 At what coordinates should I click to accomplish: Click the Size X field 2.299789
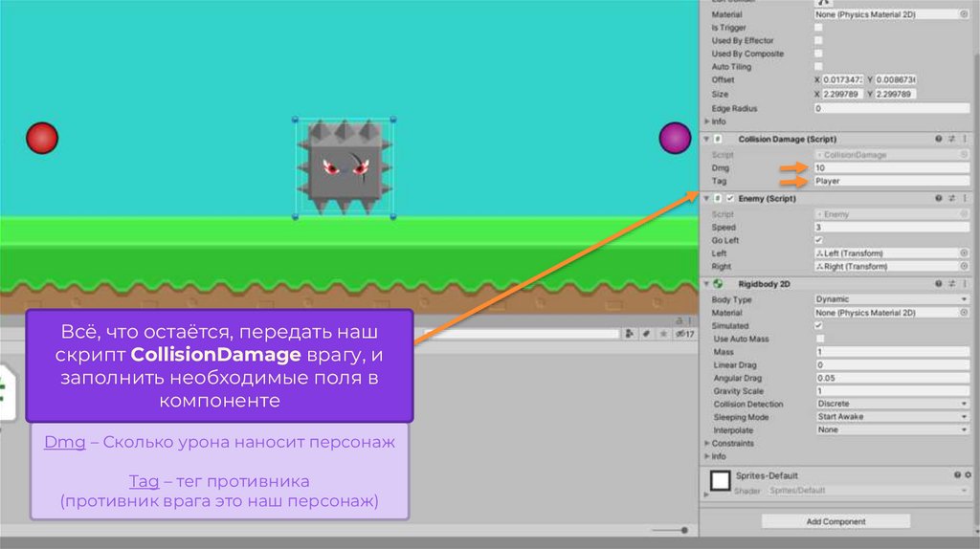pos(842,94)
